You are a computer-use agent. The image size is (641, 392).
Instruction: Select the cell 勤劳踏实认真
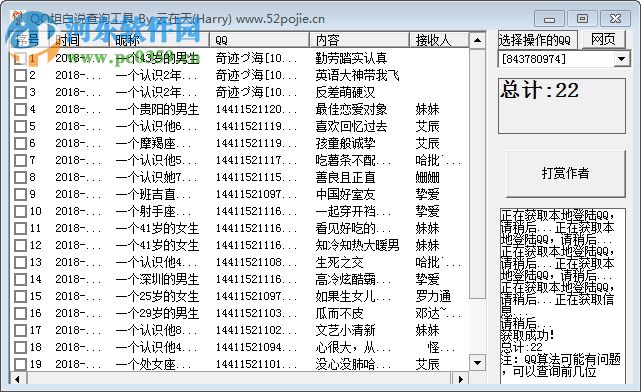pos(351,58)
